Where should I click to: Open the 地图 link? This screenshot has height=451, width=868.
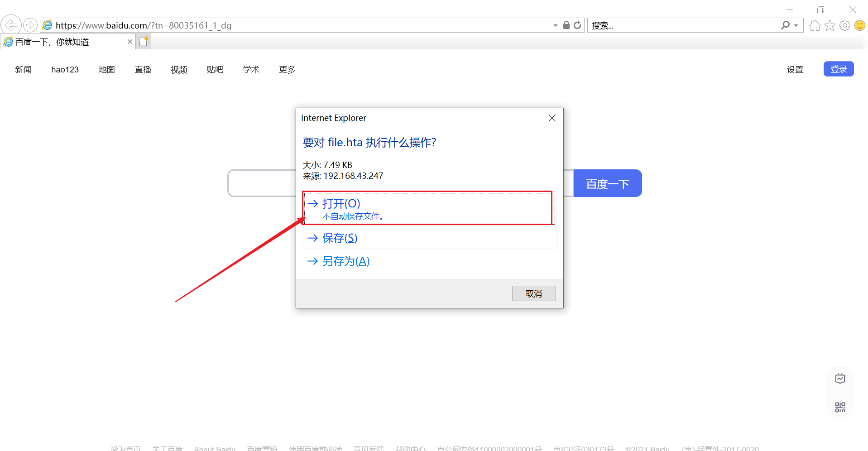click(106, 69)
